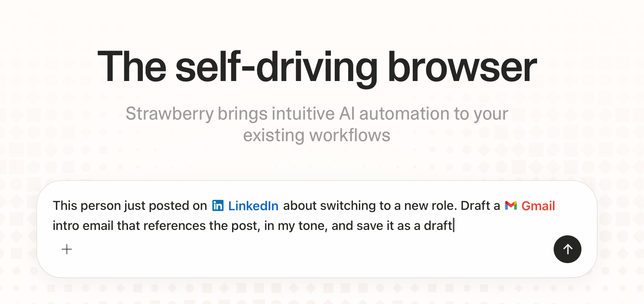Click "The self-driving browser" headline
Image resolution: width=644 pixels, height=304 pixels.
pos(317,68)
